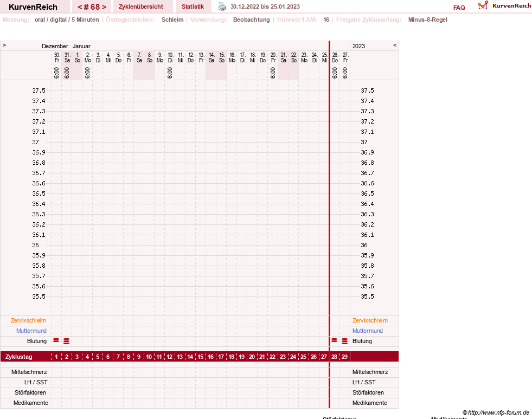Image resolution: width=532 pixels, height=419 pixels.
Task: Click the date header 20. Fr
Action: coord(273,57)
